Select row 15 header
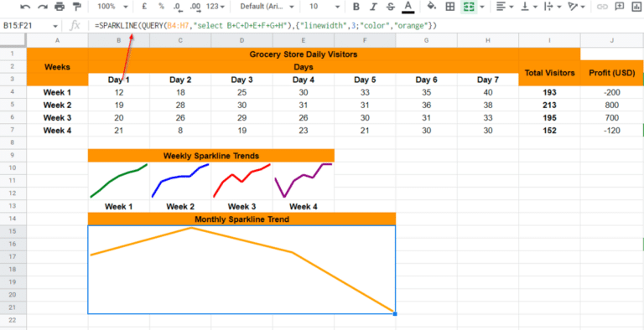 click(13, 231)
